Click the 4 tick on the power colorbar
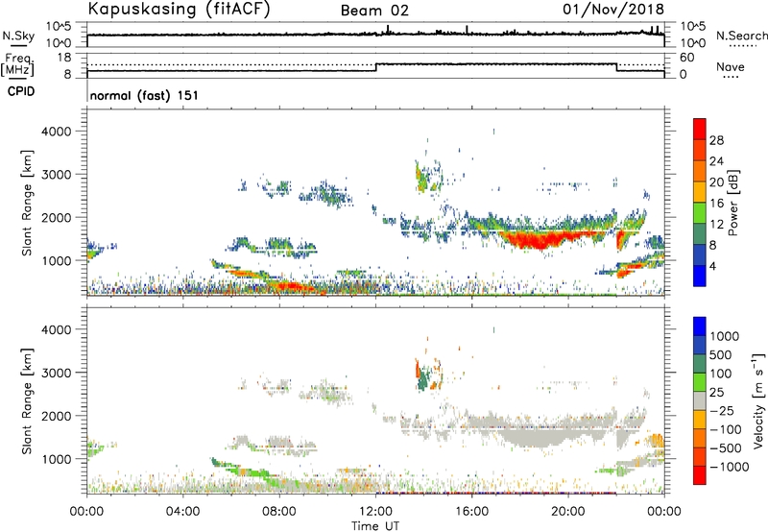The height and width of the screenshot is (532, 768). pyautogui.click(x=712, y=266)
